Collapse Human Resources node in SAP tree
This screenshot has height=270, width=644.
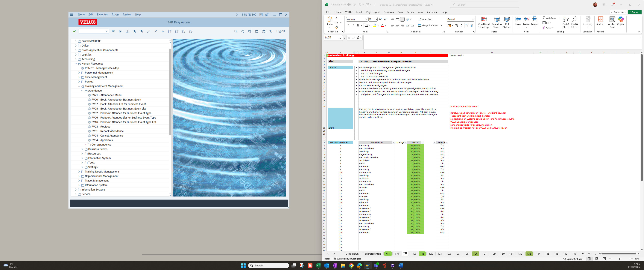point(76,64)
